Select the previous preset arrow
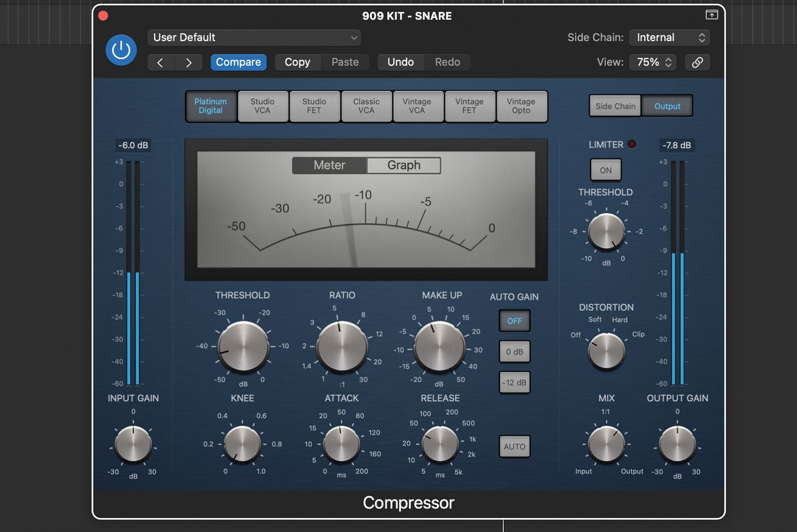 160,62
